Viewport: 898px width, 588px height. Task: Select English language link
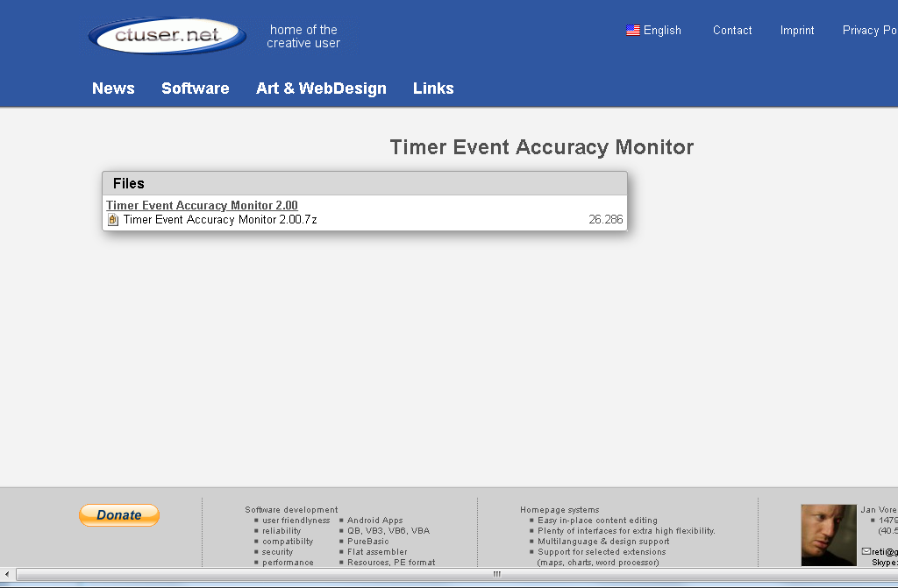coord(662,31)
